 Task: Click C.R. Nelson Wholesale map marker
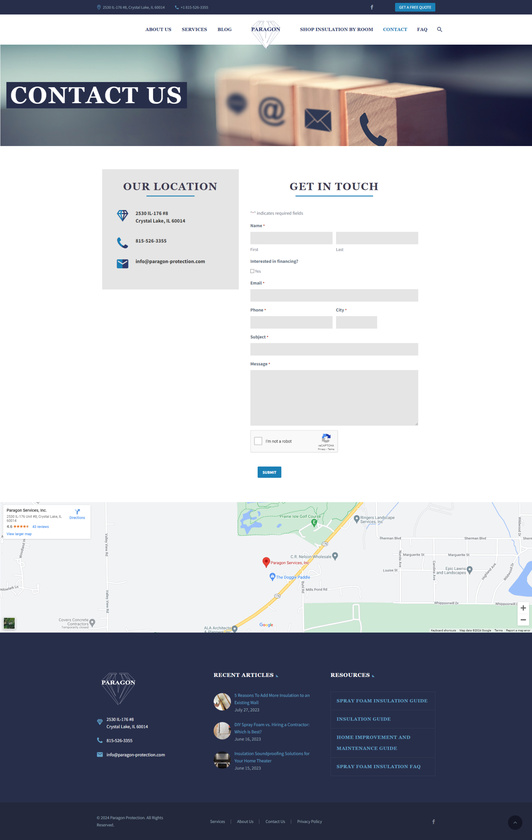click(335, 556)
